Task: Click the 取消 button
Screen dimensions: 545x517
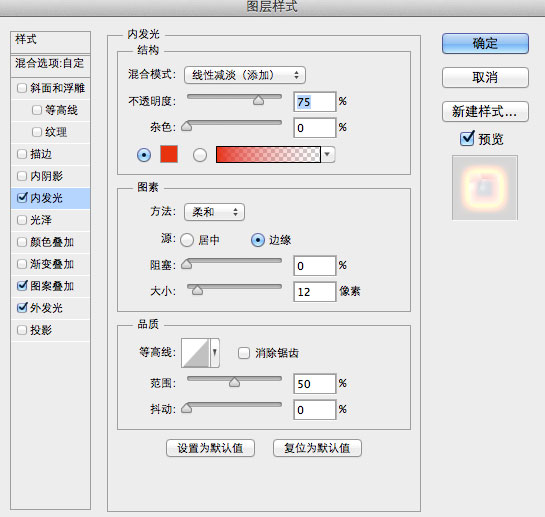Action: click(x=485, y=77)
